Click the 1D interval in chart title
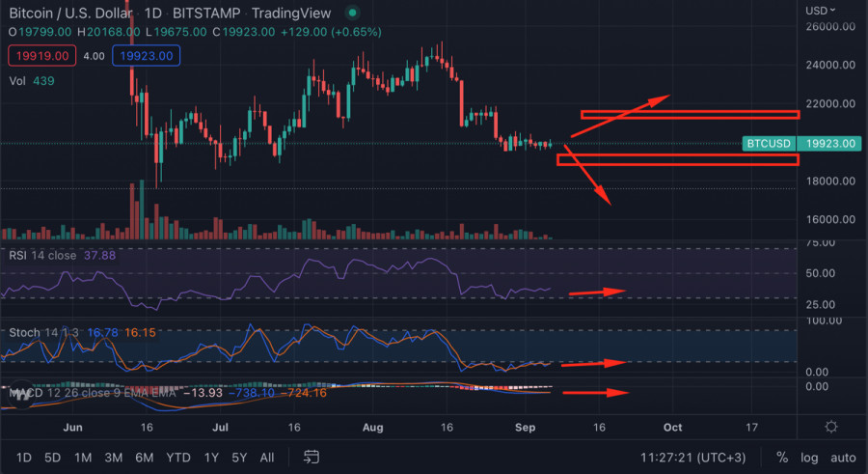This screenshot has width=868, height=474. [152, 13]
